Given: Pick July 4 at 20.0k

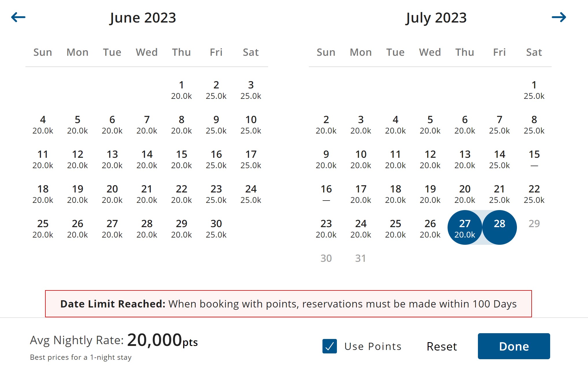Looking at the screenshot, I should click(395, 125).
